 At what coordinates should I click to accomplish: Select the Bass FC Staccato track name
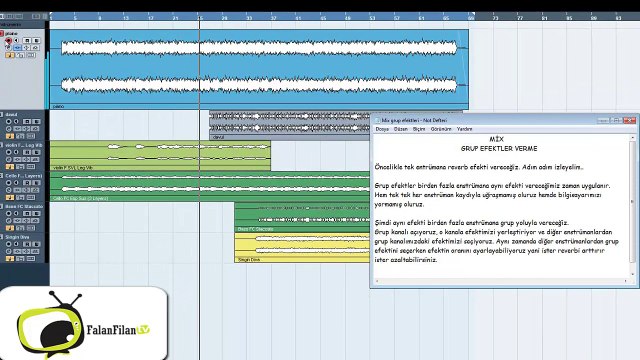[24, 207]
